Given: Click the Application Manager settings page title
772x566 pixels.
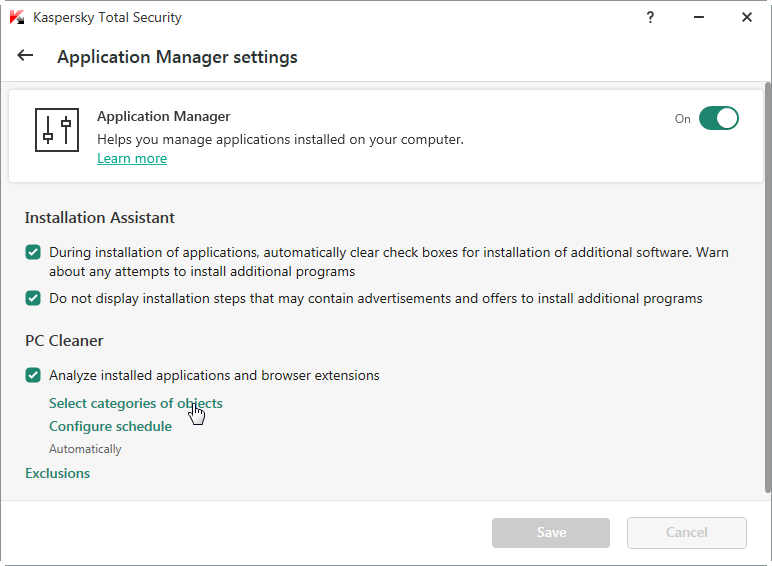Looking at the screenshot, I should pos(177,57).
